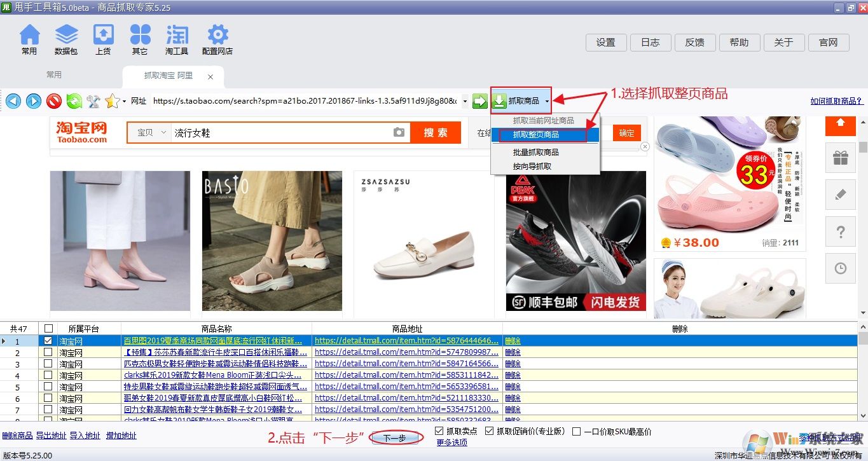Click the wrench tools icon in the navigation bar
868x461 pixels.
(x=92, y=100)
